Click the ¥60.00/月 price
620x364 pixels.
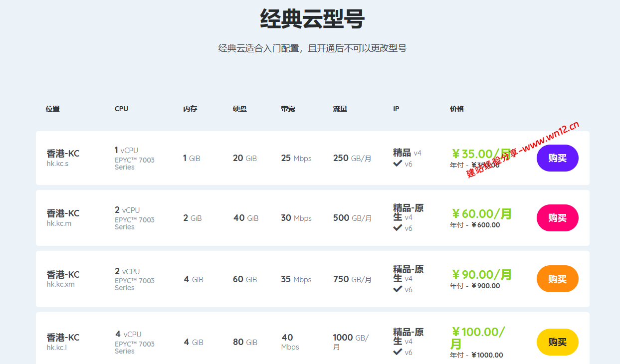[x=481, y=214]
